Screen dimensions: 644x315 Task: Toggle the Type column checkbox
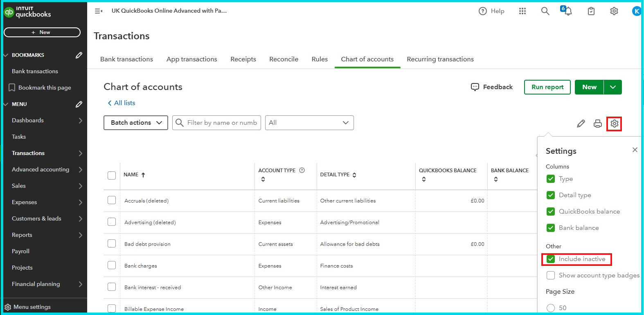click(551, 179)
